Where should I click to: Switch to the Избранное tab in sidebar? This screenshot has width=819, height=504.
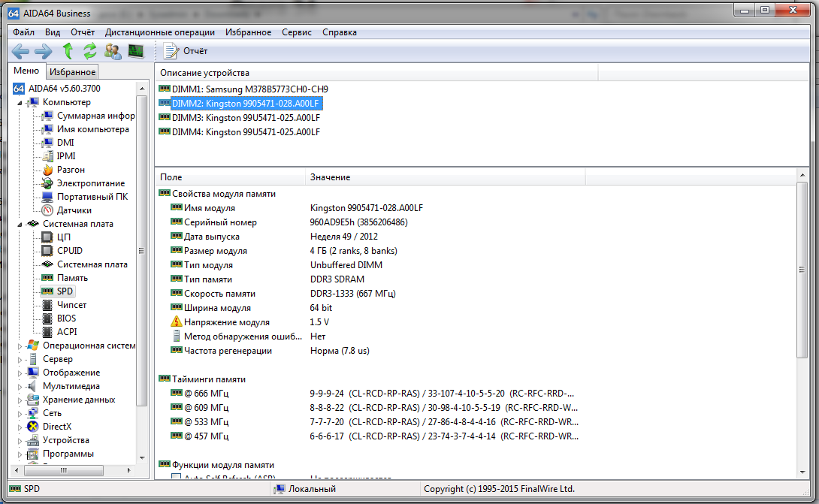(x=72, y=72)
